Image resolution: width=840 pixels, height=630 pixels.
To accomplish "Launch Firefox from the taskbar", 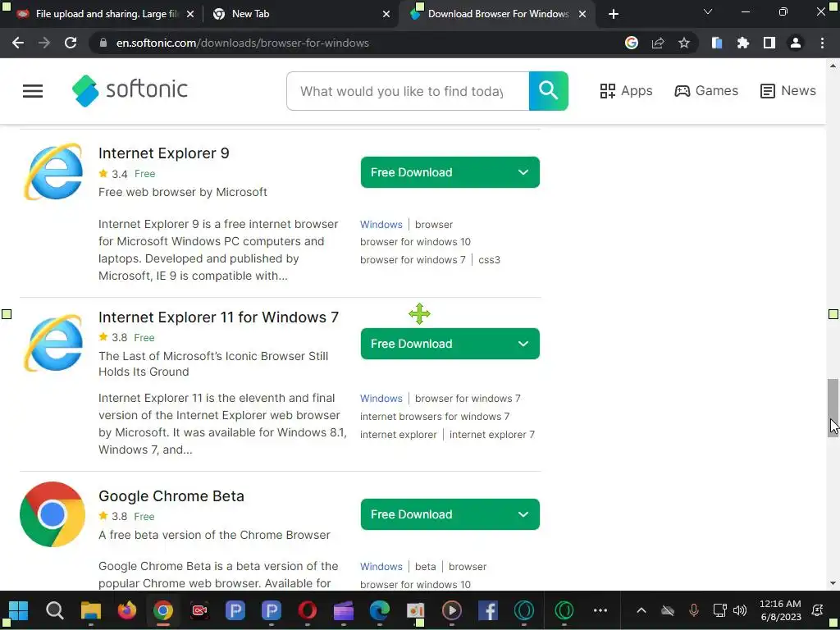I will (127, 610).
